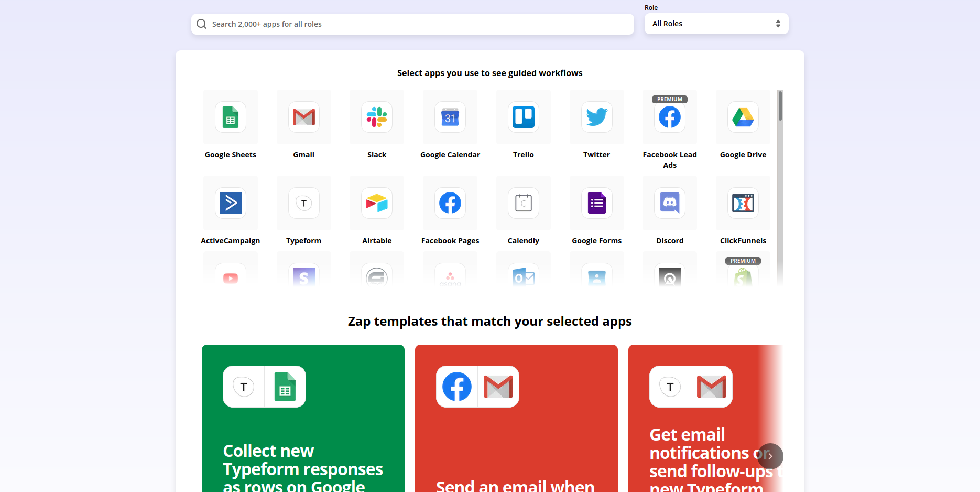Click the Google Drive label text
980x492 pixels.
[x=743, y=155]
